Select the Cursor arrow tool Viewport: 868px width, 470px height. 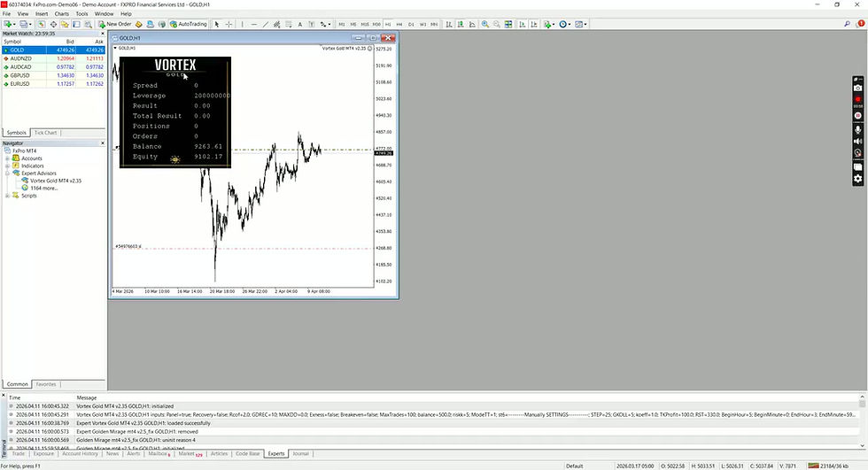(216, 24)
